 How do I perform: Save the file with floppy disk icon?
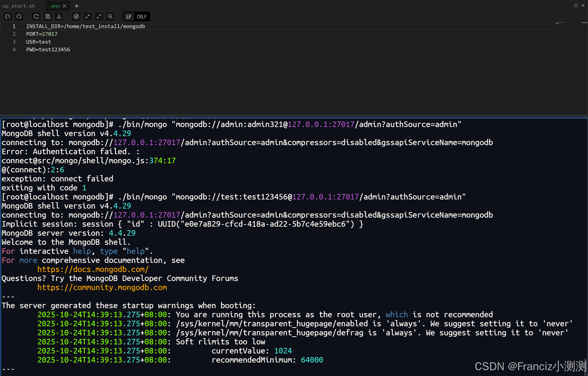tap(48, 17)
